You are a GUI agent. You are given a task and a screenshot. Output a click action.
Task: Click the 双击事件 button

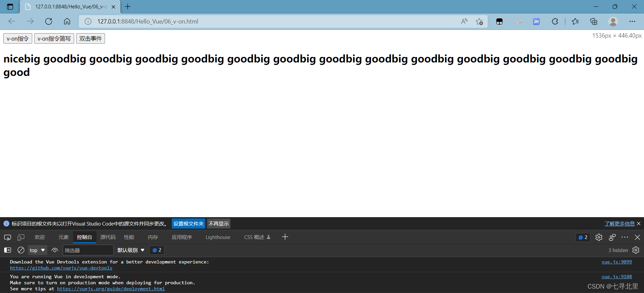pos(91,39)
